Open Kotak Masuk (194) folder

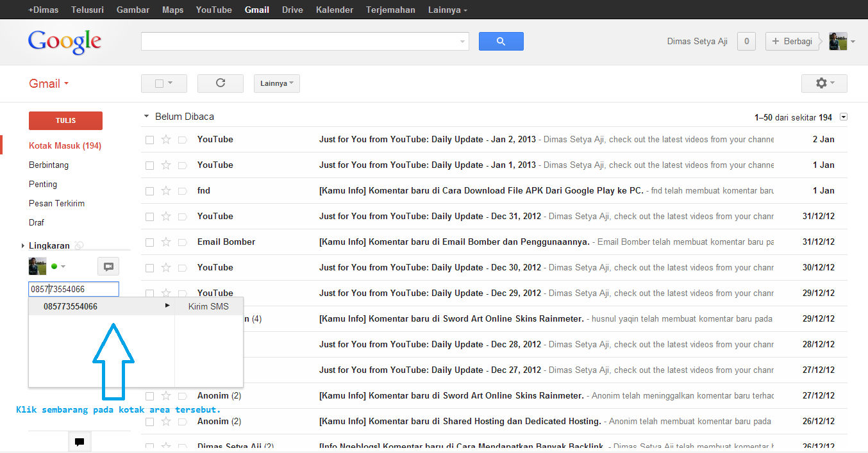(65, 145)
